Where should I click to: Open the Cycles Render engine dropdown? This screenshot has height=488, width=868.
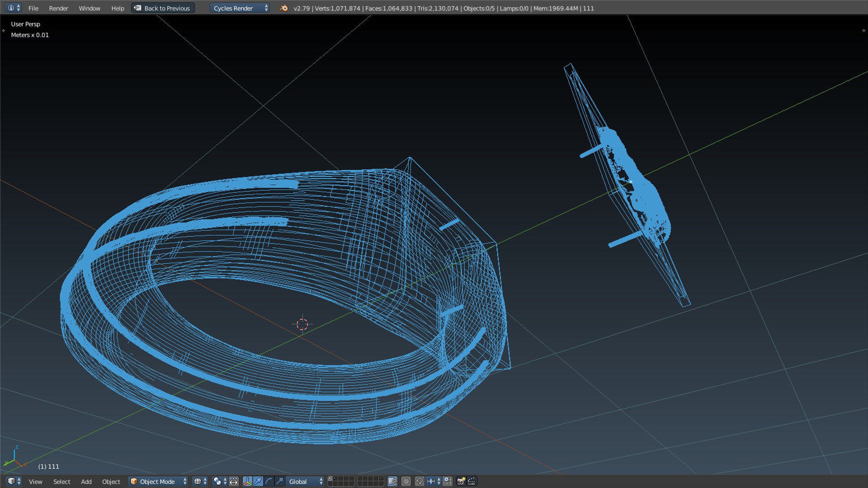pyautogui.click(x=240, y=8)
